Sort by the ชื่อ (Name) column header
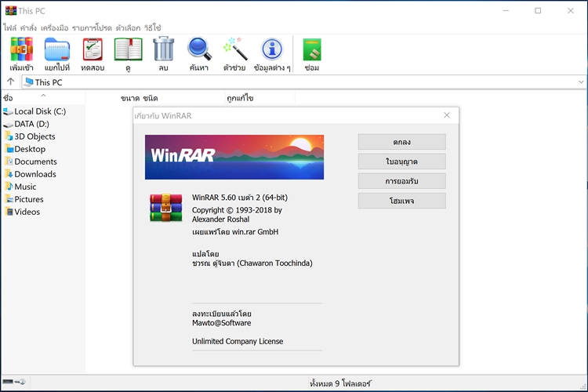 (x=43, y=97)
